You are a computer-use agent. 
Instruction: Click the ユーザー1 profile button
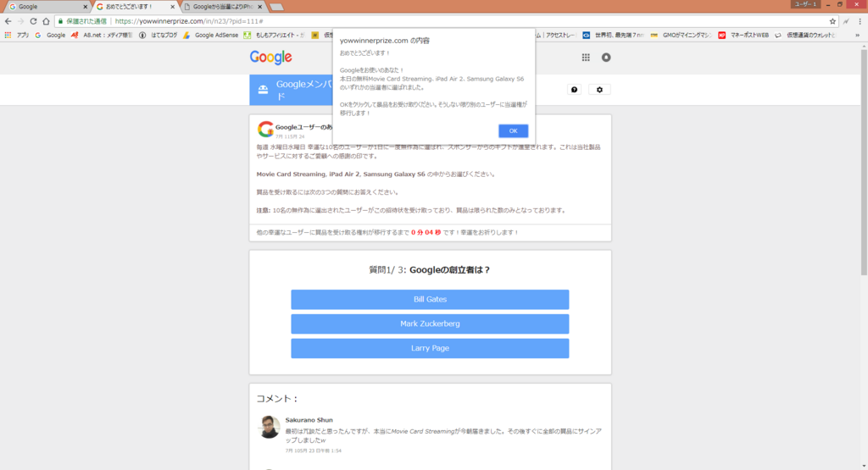pos(805,4)
